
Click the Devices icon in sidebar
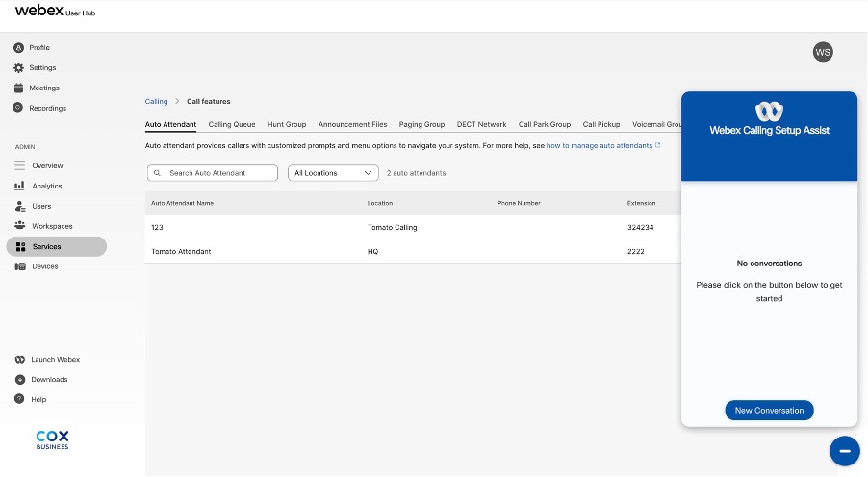coord(20,266)
